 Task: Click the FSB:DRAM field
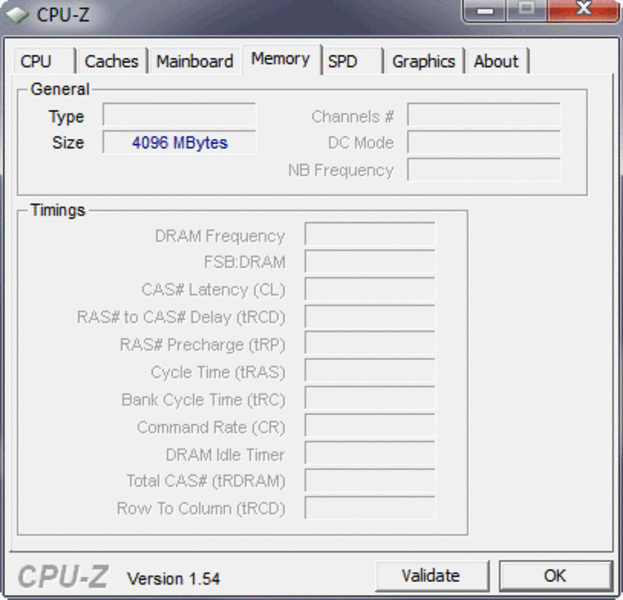pyautogui.click(x=370, y=261)
